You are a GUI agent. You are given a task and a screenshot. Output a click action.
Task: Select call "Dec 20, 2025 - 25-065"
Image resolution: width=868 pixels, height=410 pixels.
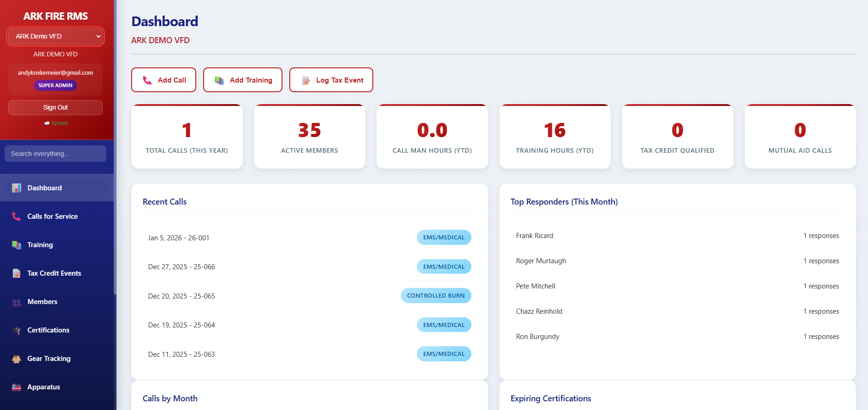coord(310,296)
